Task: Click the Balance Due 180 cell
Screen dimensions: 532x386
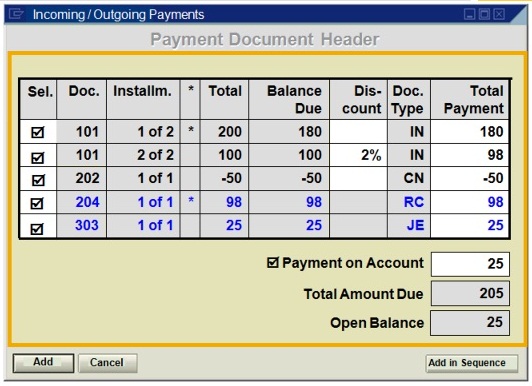Action: [x=289, y=132]
